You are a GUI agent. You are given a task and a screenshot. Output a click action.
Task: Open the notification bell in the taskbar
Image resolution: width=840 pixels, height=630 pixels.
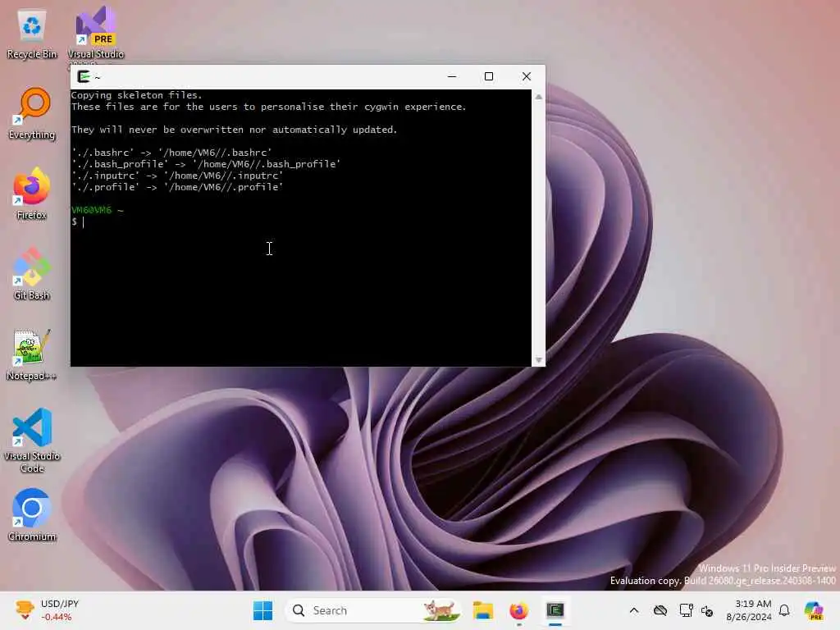784,610
